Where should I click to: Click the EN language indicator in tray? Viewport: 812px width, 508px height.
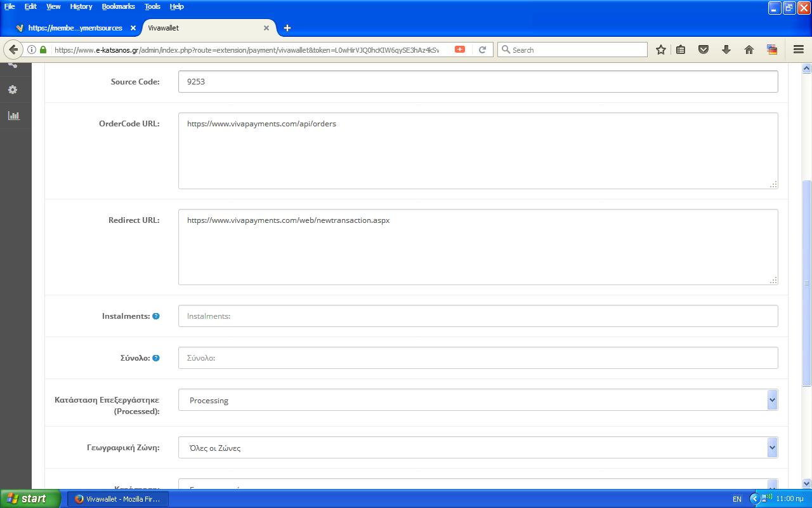click(x=737, y=499)
